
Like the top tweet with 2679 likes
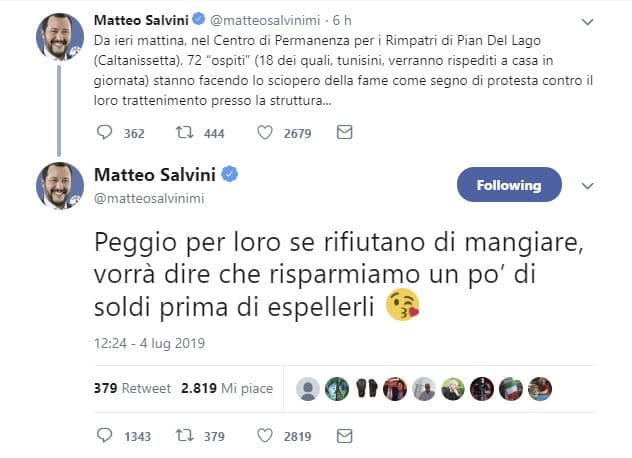(267, 133)
